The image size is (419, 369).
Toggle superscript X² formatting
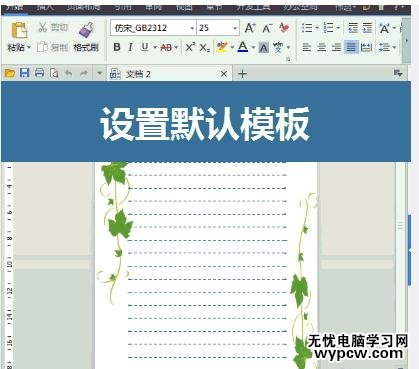[190, 47]
